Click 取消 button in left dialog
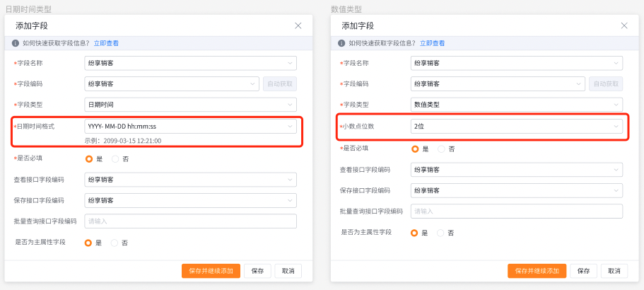The height and width of the screenshot is (290, 644). 288,271
